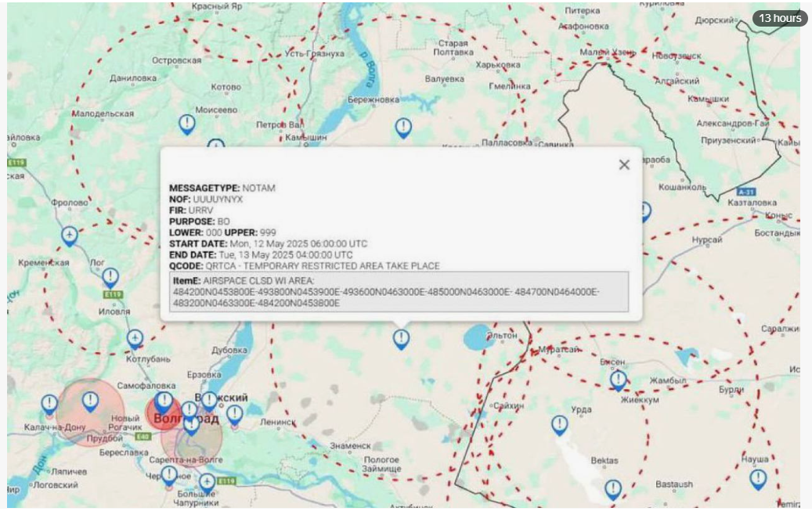Click the warning pin below Bektas
The height and width of the screenshot is (515, 812).
[x=613, y=490]
